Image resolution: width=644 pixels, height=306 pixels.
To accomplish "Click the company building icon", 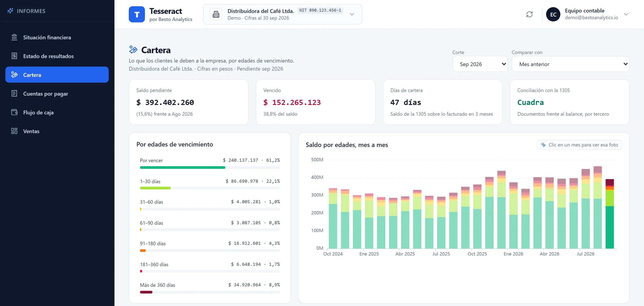I will [x=216, y=14].
